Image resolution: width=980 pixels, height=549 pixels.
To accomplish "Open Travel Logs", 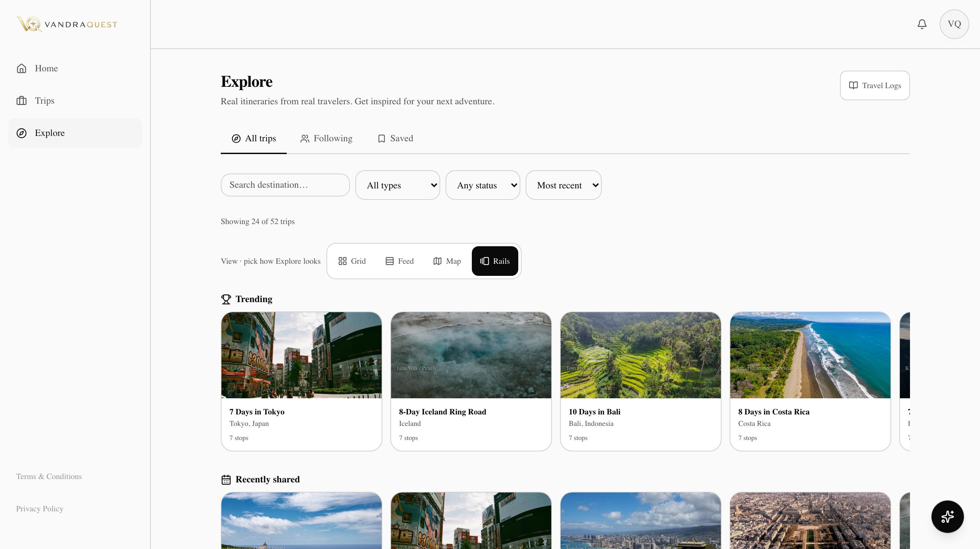I will point(875,85).
